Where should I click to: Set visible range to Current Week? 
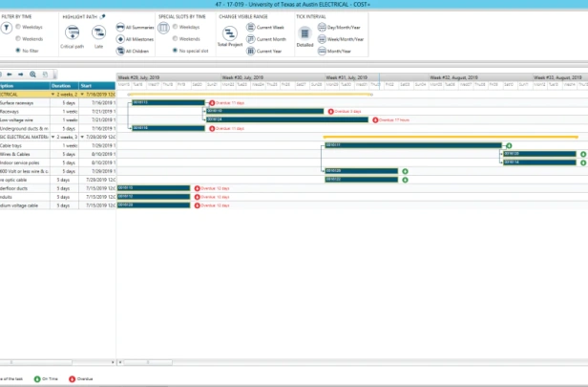point(265,27)
